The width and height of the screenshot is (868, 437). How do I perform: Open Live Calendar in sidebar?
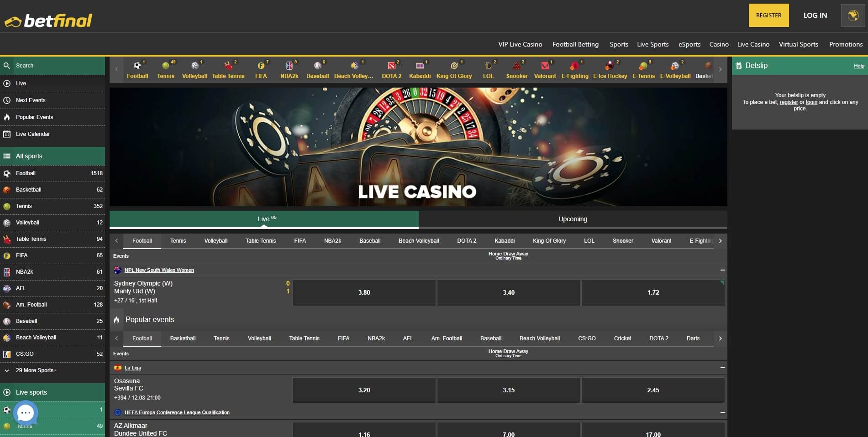53,134
